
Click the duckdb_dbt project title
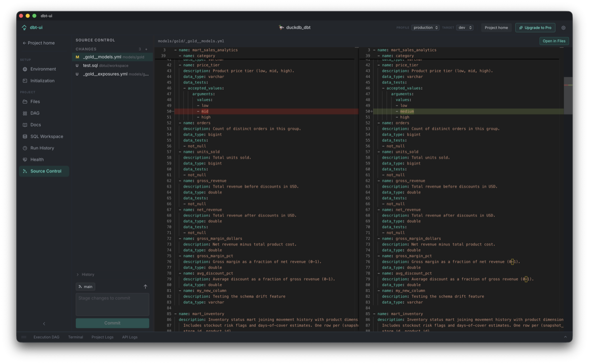tap(298, 27)
